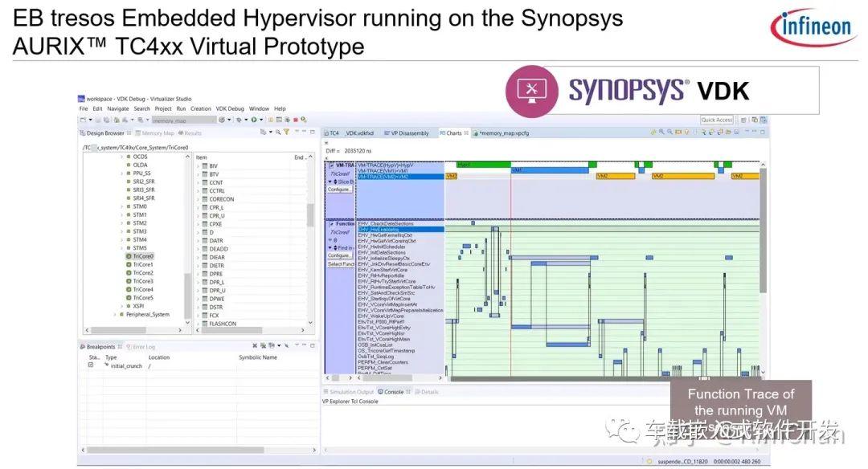Click the search magnifier in Design Browser toolbar
This screenshot has height=469, width=868.
(278, 133)
